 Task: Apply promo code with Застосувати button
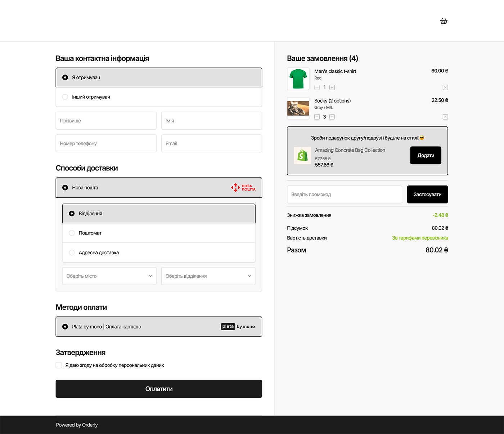427,194
